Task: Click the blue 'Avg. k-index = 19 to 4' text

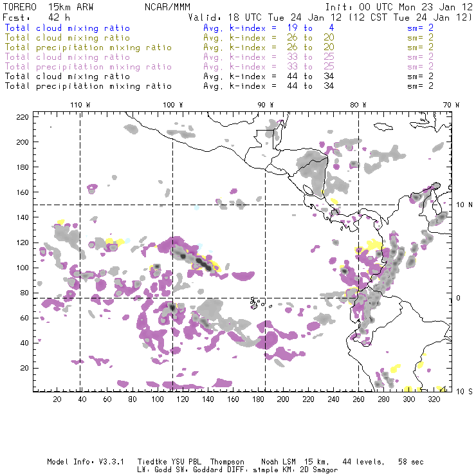Action: pos(269,28)
